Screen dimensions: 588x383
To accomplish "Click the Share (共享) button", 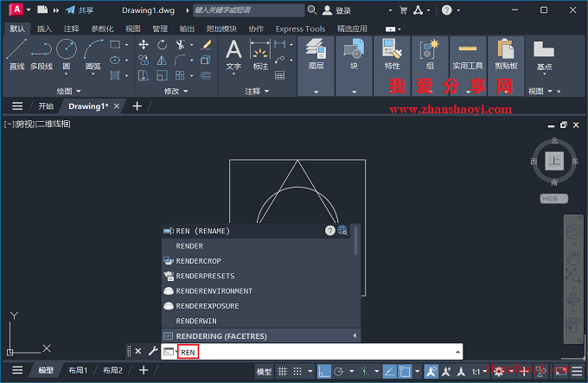I will click(x=80, y=10).
